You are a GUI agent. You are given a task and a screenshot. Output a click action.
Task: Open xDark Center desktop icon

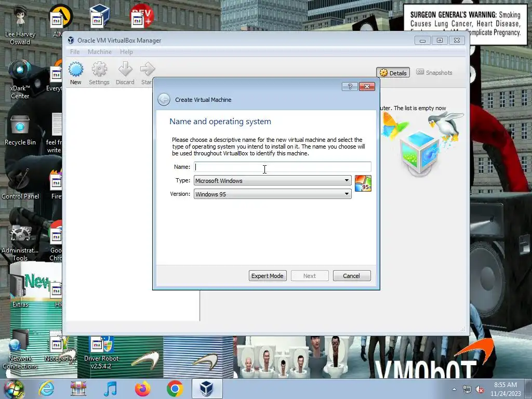tap(20, 79)
